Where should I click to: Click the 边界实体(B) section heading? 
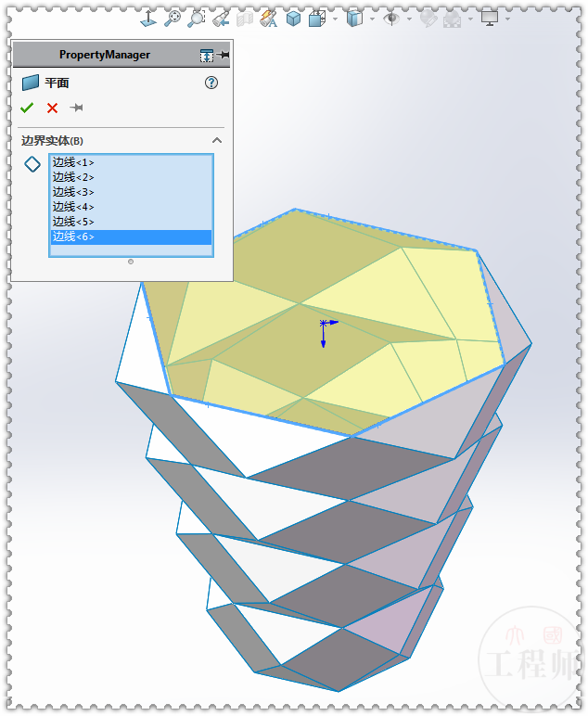pos(53,141)
